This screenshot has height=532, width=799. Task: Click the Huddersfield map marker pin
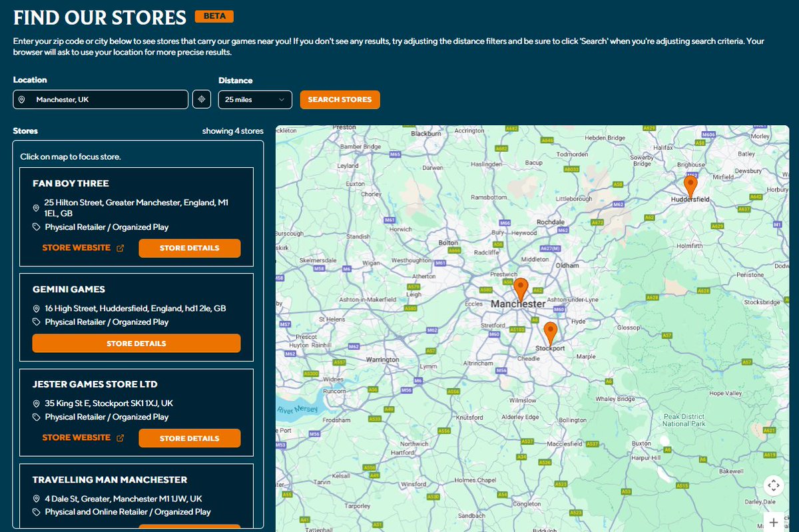click(690, 186)
